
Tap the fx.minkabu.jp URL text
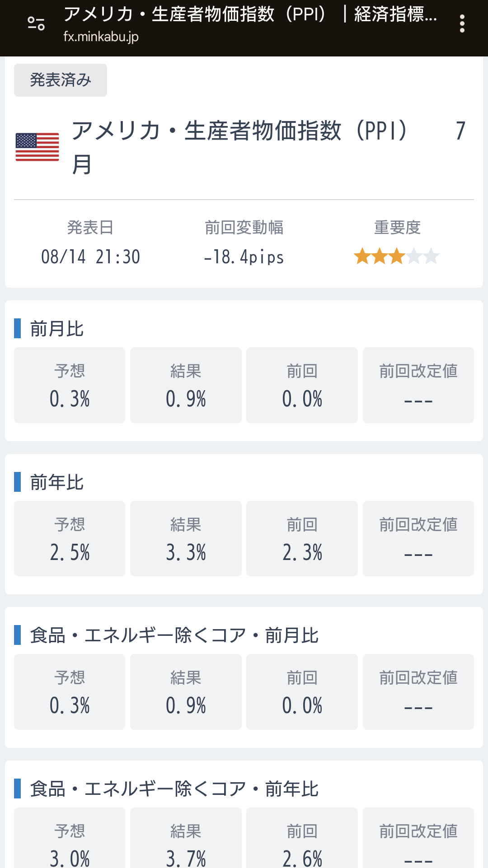101,37
